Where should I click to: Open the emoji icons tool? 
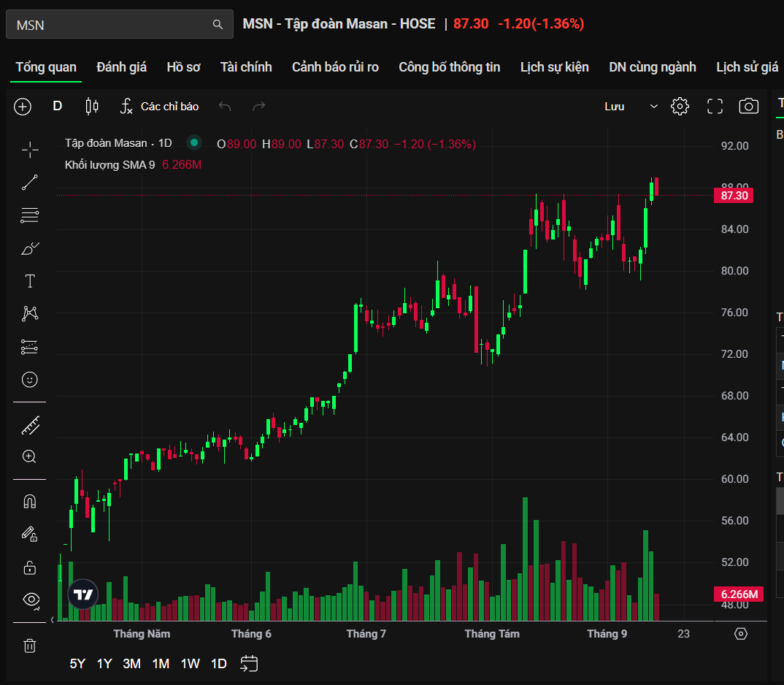(x=30, y=380)
